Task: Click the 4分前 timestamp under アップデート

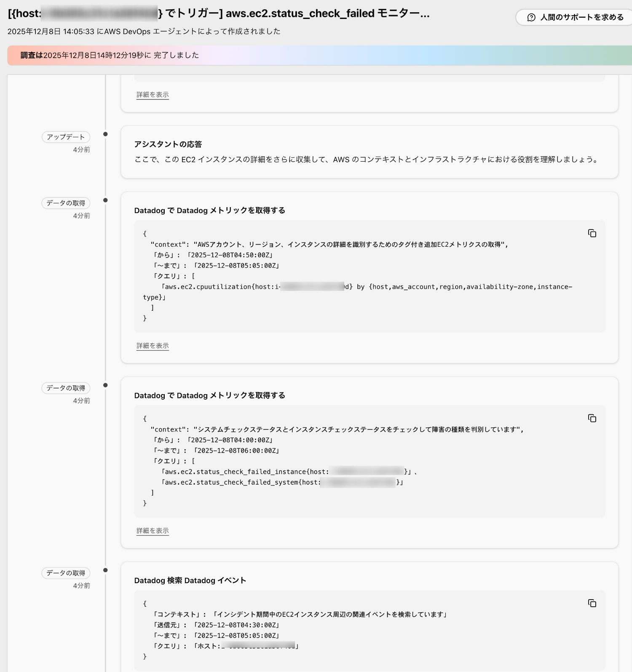Action: pyautogui.click(x=82, y=149)
